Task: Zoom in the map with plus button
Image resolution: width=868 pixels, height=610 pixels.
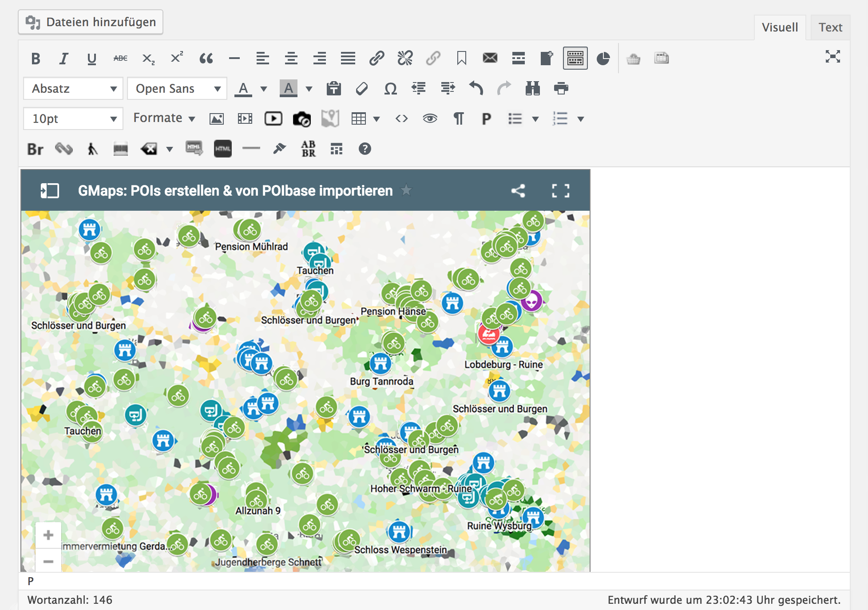Action: click(48, 535)
